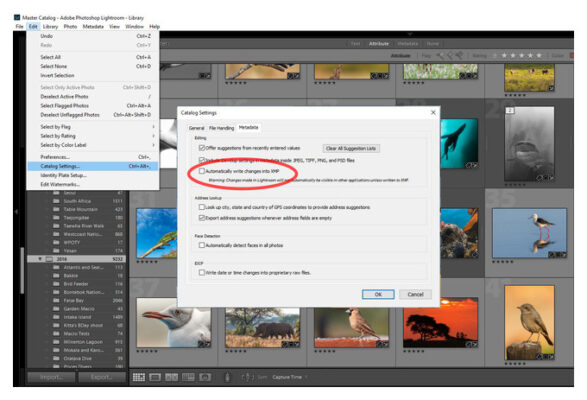
Task: Click Clear All Suggestion Lists button
Action: pyautogui.click(x=351, y=148)
